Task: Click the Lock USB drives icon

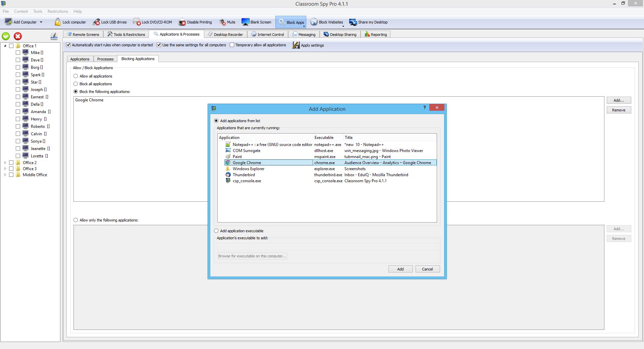Action: [96, 22]
